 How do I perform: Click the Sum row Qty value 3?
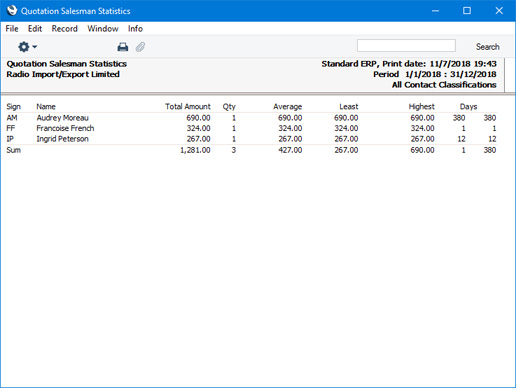[234, 150]
